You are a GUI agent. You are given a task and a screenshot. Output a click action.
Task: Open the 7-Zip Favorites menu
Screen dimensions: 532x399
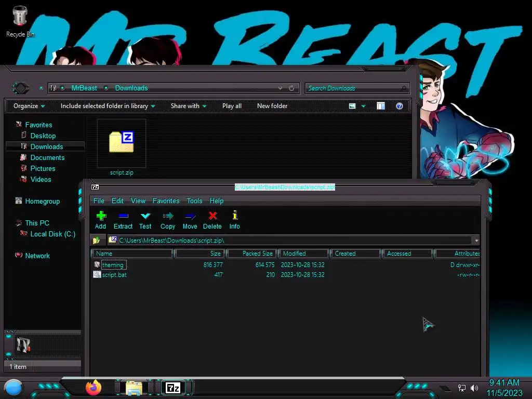click(166, 201)
